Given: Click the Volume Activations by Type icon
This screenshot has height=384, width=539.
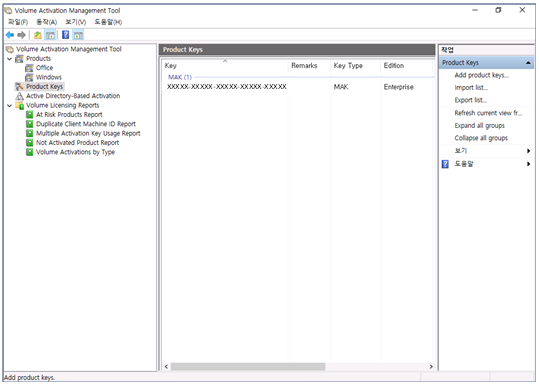Looking at the screenshot, I should 30,152.
